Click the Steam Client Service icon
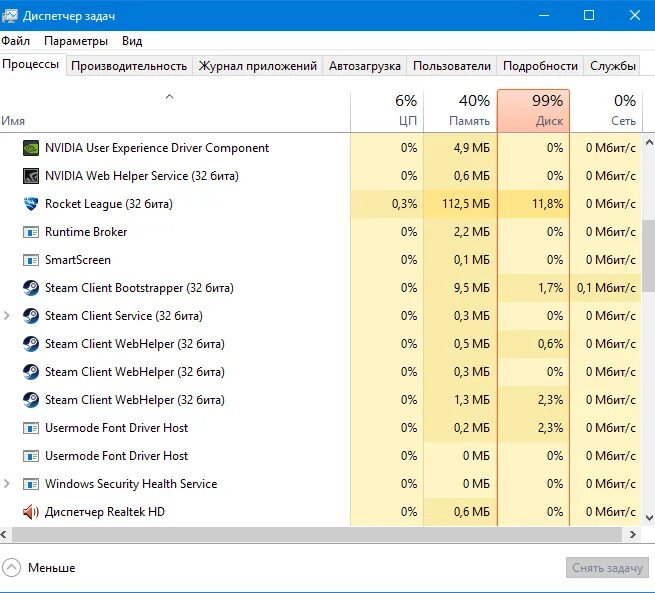655x593 pixels. [31, 316]
